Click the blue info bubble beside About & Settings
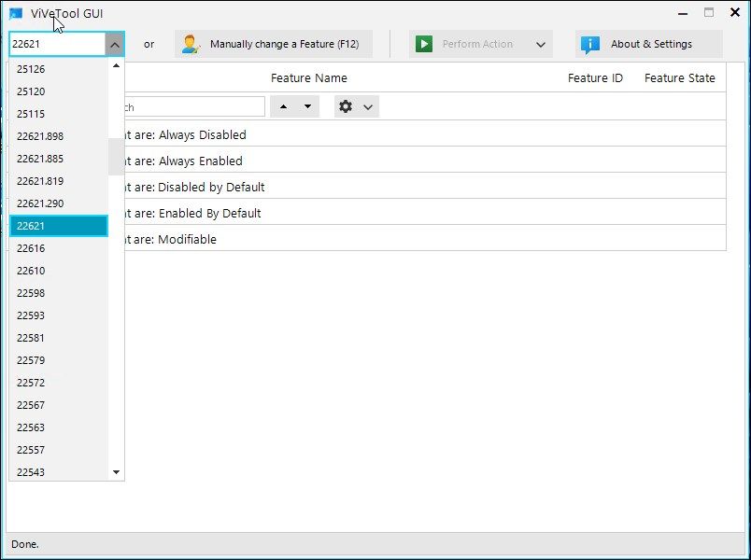 coord(590,43)
